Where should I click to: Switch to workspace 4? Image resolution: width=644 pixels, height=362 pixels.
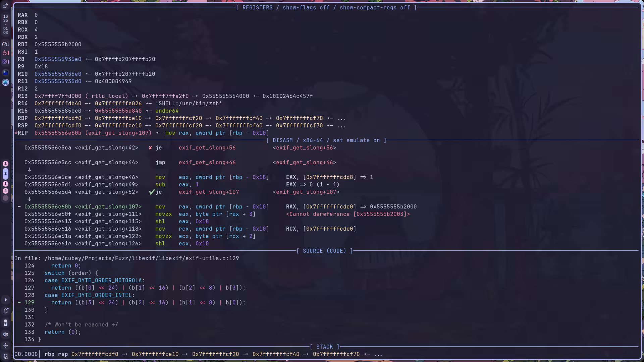(x=5, y=191)
